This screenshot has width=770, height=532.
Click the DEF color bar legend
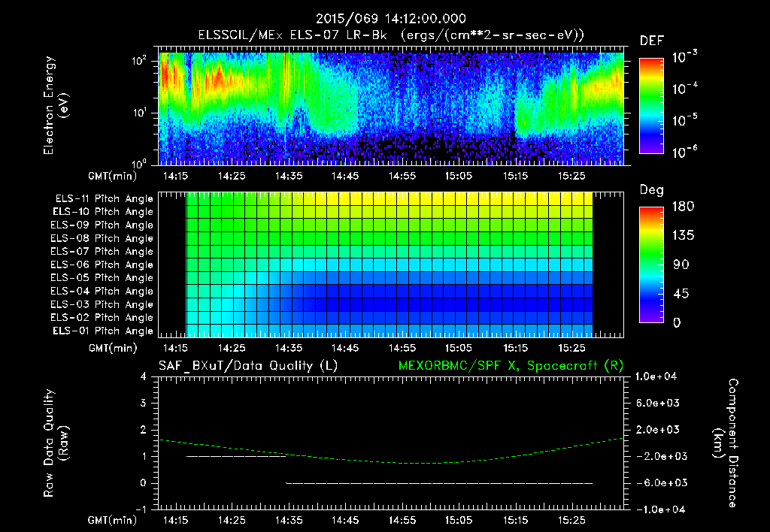point(651,106)
